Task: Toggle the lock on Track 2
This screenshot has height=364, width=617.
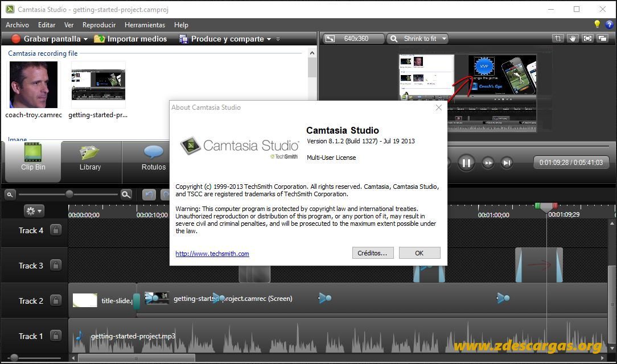Action: click(55, 301)
